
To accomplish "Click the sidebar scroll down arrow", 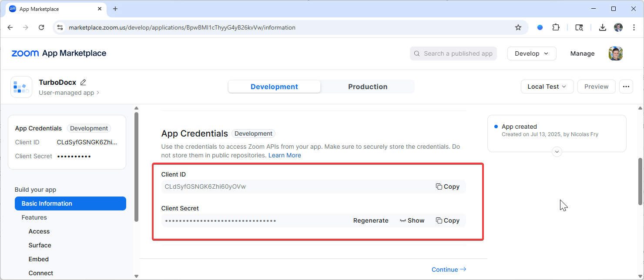I will 136,276.
